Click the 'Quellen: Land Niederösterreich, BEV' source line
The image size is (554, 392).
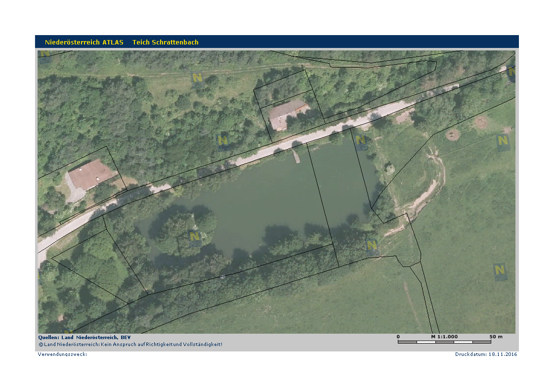[x=85, y=337]
